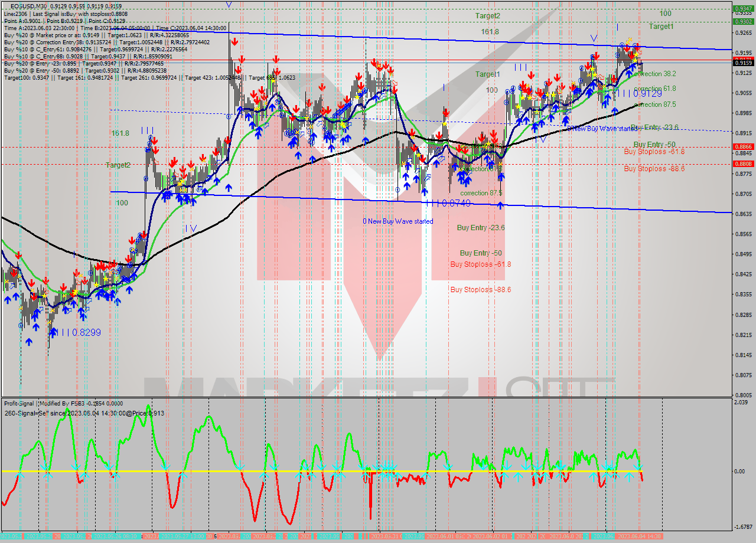The width and height of the screenshot is (756, 543).
Task: Click the red 0.8808 stoploss price tag
Action: pyautogui.click(x=743, y=164)
